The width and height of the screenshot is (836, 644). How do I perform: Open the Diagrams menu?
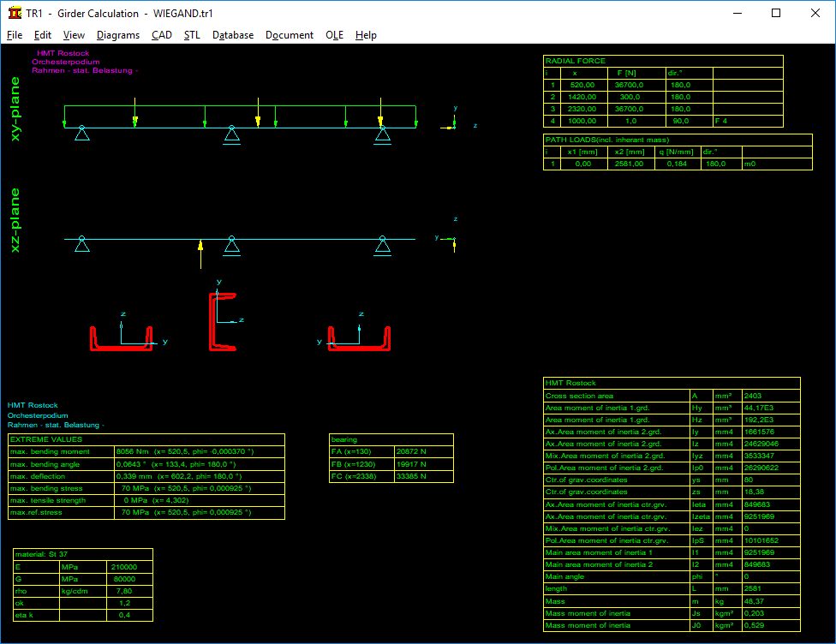pos(118,35)
